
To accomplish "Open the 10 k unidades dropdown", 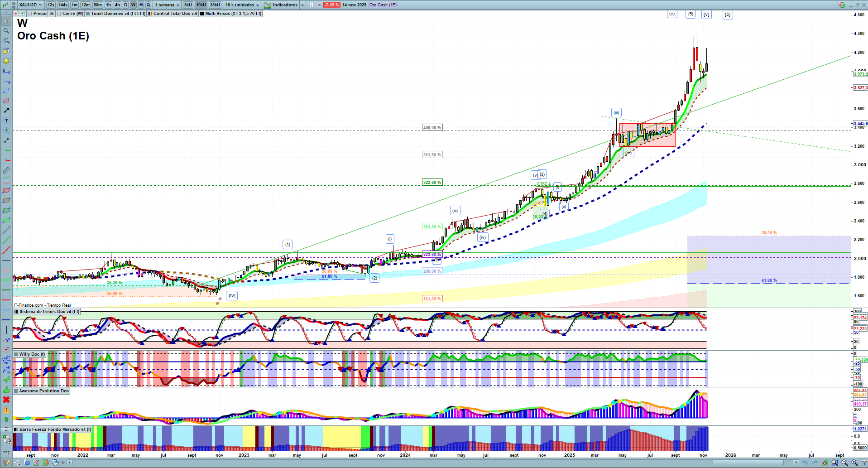I will coord(242,5).
